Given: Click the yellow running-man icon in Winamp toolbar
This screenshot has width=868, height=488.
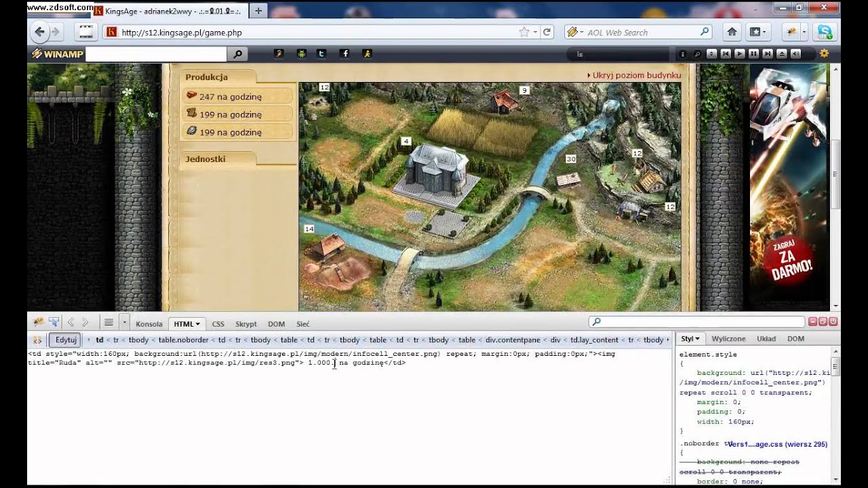Looking at the screenshot, I should coord(367,54).
